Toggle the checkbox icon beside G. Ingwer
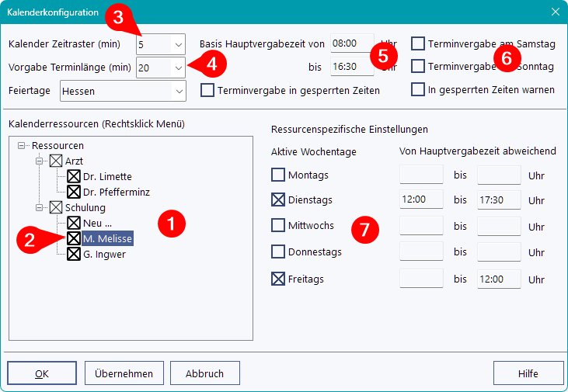The width and height of the screenshot is (568, 392). [x=74, y=254]
